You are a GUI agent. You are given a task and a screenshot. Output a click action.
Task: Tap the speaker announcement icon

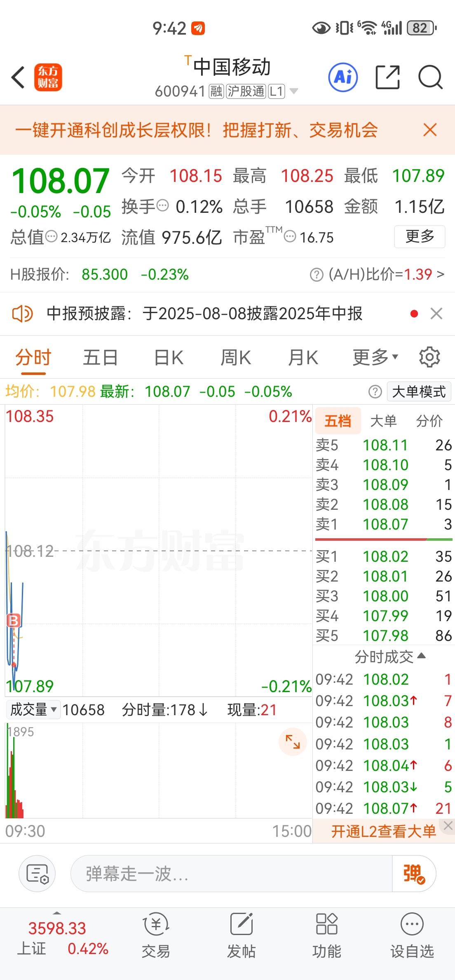pos(22,314)
